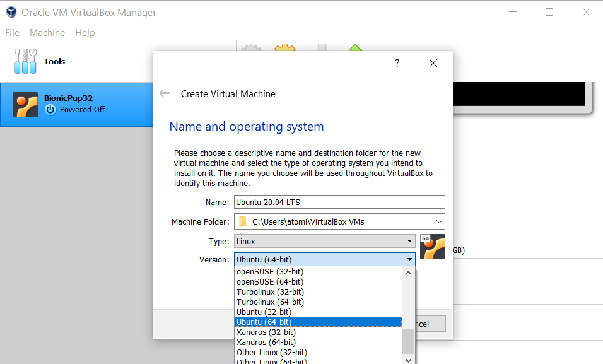Viewport: 603px width, 364px height.
Task: Choose Ubuntu (32-bit) from version list
Action: [264, 312]
